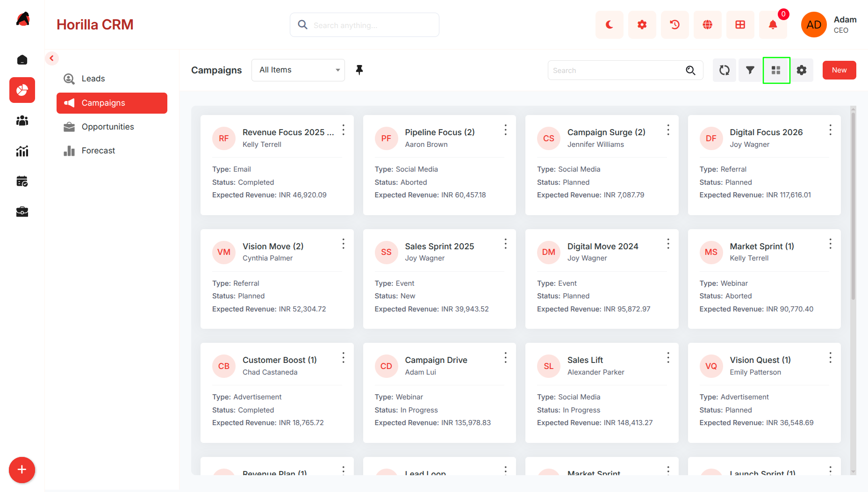Expand the All Items dropdown
868x492 pixels.
click(298, 70)
